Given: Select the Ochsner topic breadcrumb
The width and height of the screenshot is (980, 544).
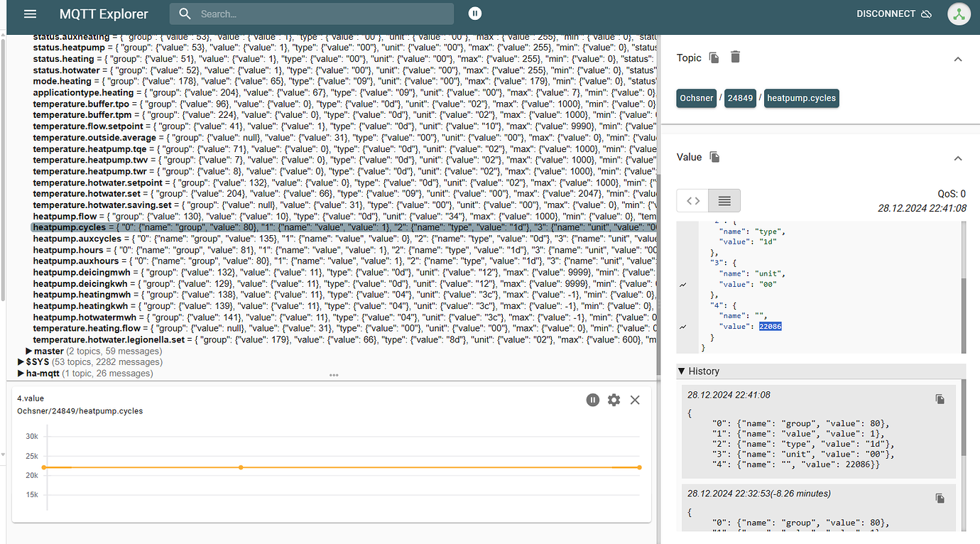Looking at the screenshot, I should click(x=696, y=98).
